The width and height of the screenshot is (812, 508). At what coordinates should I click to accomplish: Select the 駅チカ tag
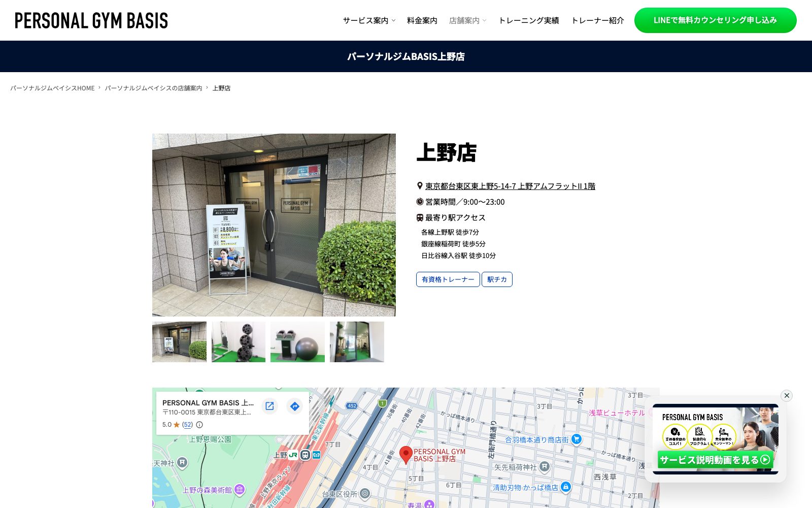[497, 279]
